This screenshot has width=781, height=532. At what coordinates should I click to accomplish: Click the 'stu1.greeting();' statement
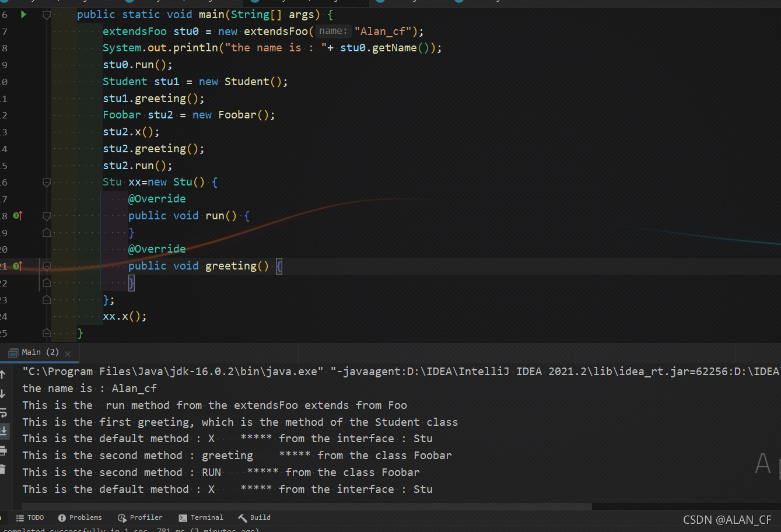coord(154,99)
